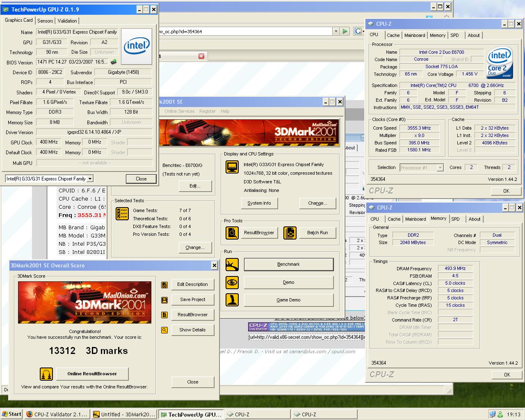525x420 pixels.
Task: Click the Selected Tests checklist icon
Action: pos(122,214)
